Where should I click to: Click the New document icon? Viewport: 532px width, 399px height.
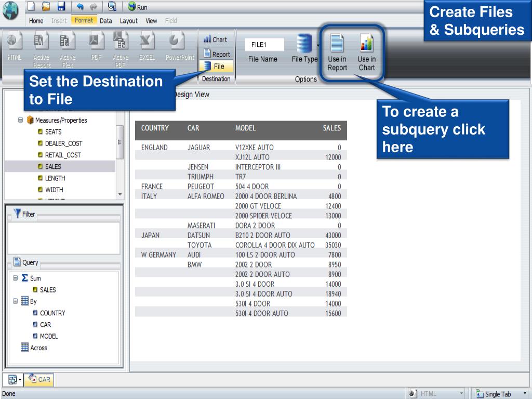click(x=32, y=7)
